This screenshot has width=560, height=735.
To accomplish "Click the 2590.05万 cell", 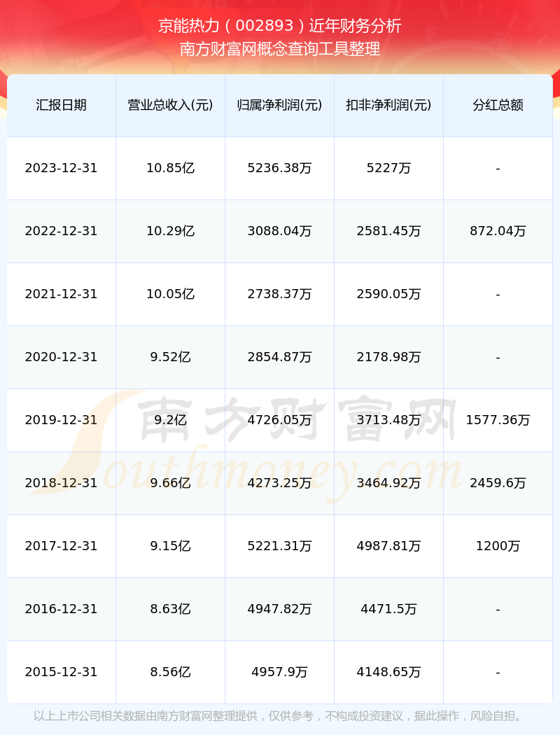I will [389, 294].
